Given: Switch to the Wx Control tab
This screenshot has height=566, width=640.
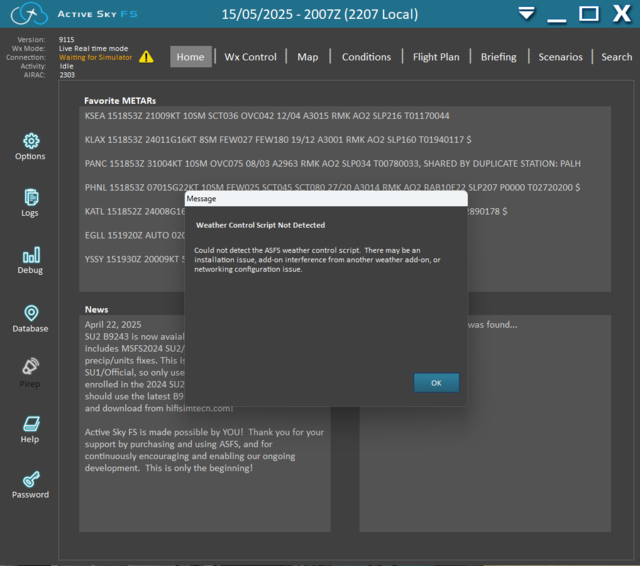Looking at the screenshot, I should [250, 57].
